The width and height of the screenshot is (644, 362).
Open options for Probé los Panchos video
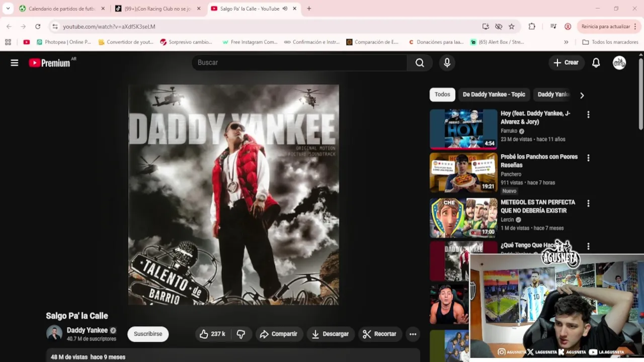(x=588, y=158)
